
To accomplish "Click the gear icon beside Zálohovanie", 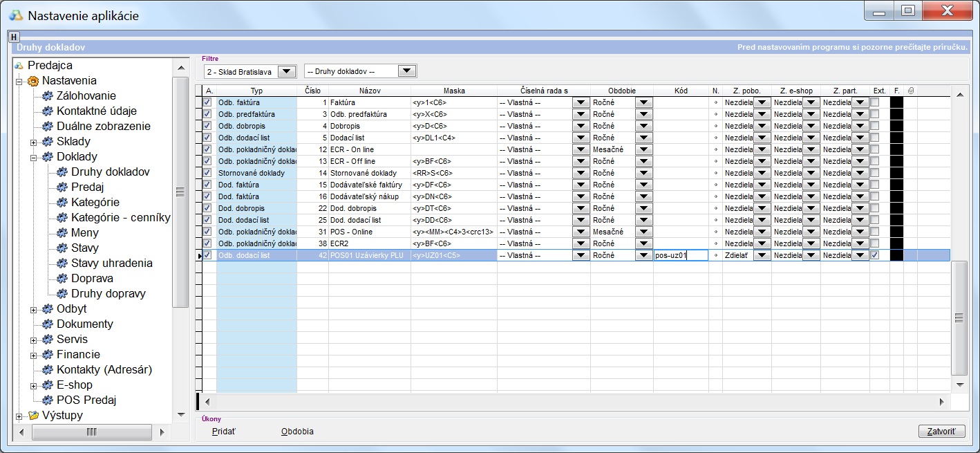I will (47, 96).
